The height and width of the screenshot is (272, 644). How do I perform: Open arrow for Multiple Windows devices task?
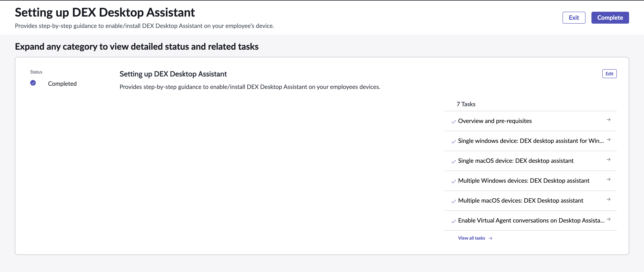point(608,179)
